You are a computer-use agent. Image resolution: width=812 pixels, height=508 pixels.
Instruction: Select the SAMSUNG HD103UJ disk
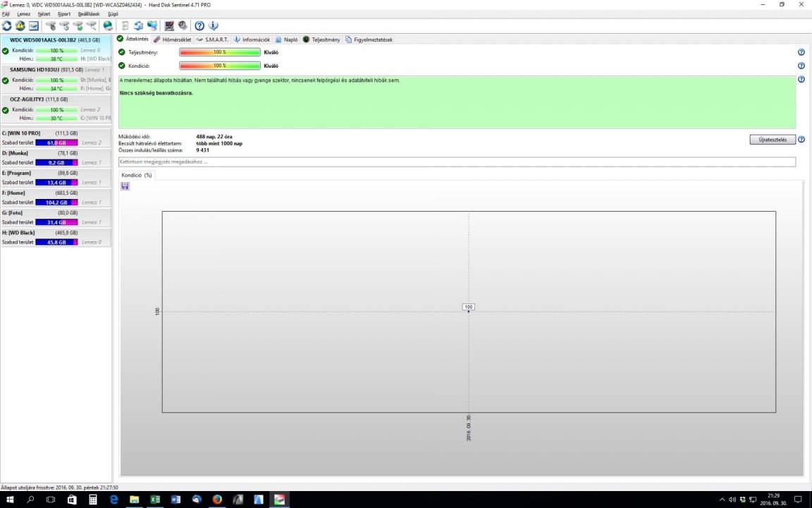(56, 79)
